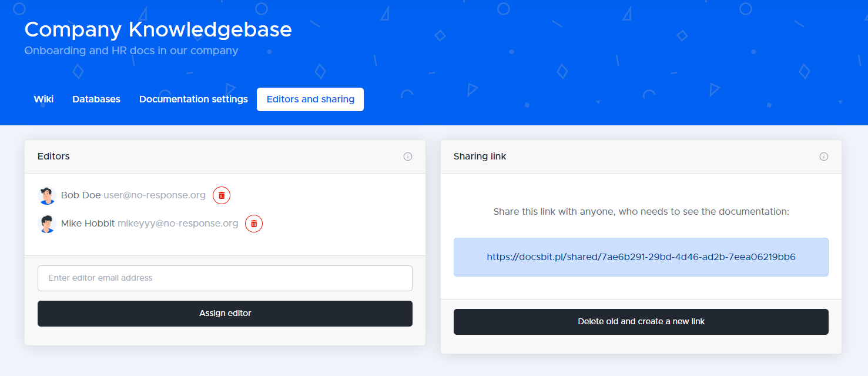
Task: Click the Company Knowledgebase title
Action: (x=158, y=29)
